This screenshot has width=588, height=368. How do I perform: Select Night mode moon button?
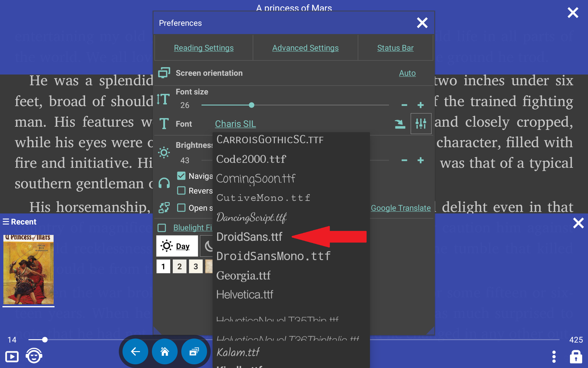pyautogui.click(x=207, y=246)
